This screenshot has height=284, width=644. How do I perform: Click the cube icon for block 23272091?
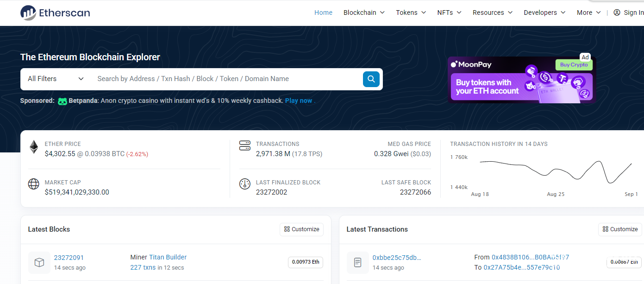coord(39,263)
